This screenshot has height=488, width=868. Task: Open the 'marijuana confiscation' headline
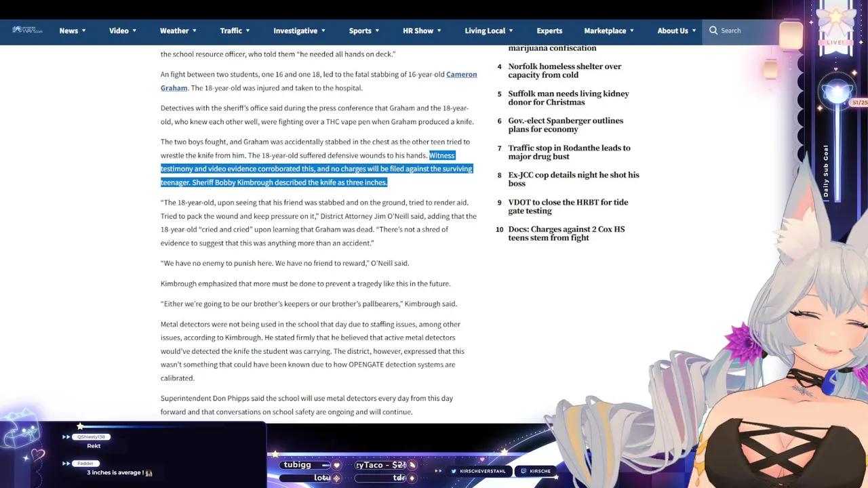point(552,48)
